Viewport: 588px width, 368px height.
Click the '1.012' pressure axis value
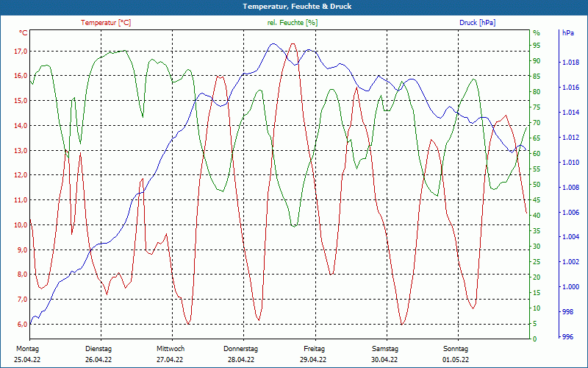tap(571, 138)
